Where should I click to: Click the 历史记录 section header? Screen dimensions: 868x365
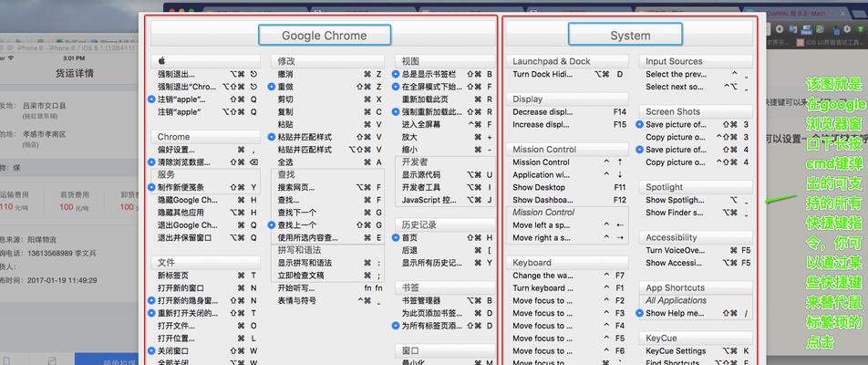point(445,224)
